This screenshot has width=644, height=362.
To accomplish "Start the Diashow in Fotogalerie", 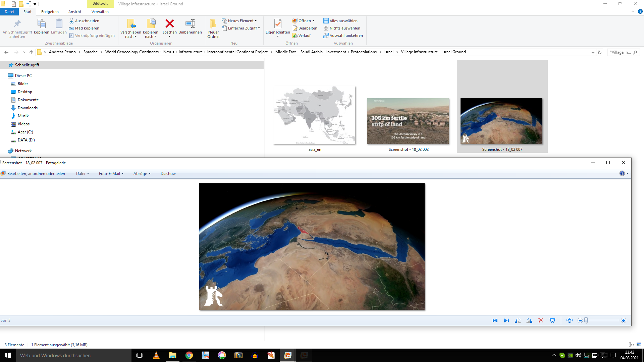I will [168, 173].
